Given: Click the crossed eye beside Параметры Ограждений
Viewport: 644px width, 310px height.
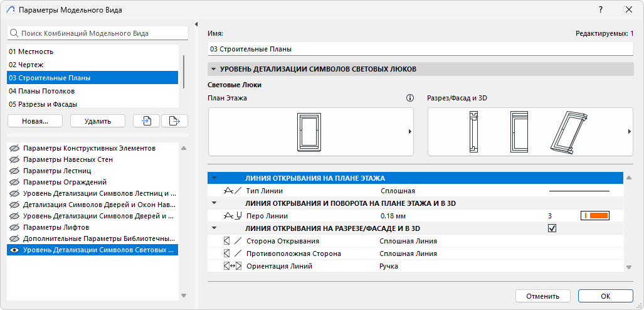Looking at the screenshot, I should click(x=15, y=182).
